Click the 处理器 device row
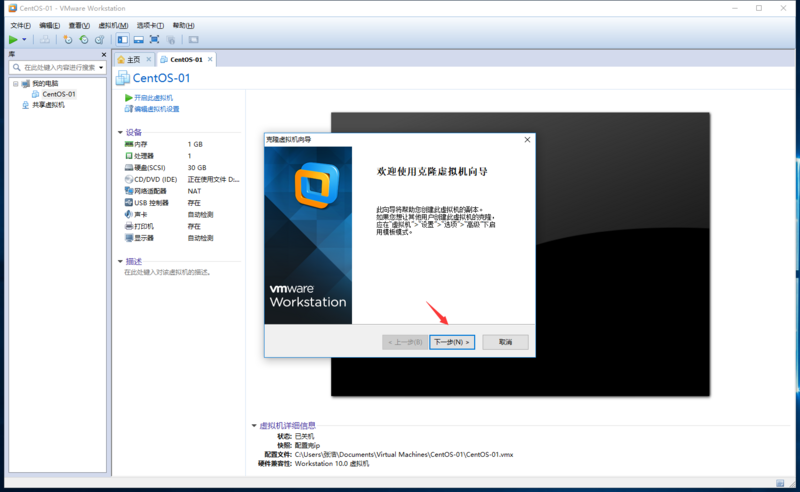The image size is (800, 492). 182,156
